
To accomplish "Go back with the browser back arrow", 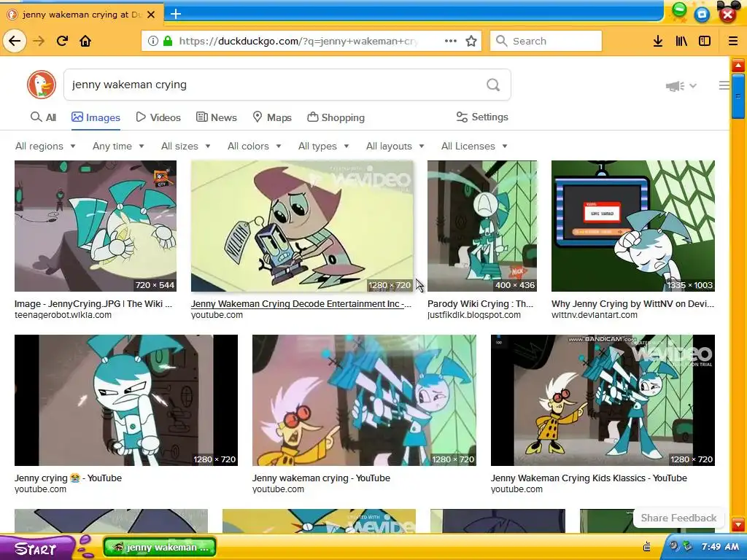I will [x=15, y=41].
